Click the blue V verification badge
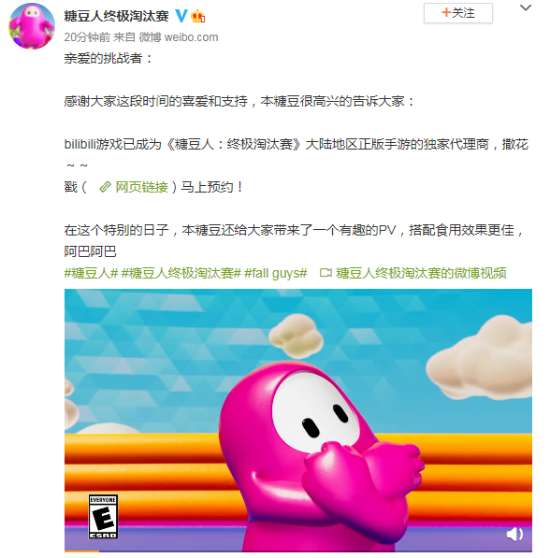 (x=181, y=16)
